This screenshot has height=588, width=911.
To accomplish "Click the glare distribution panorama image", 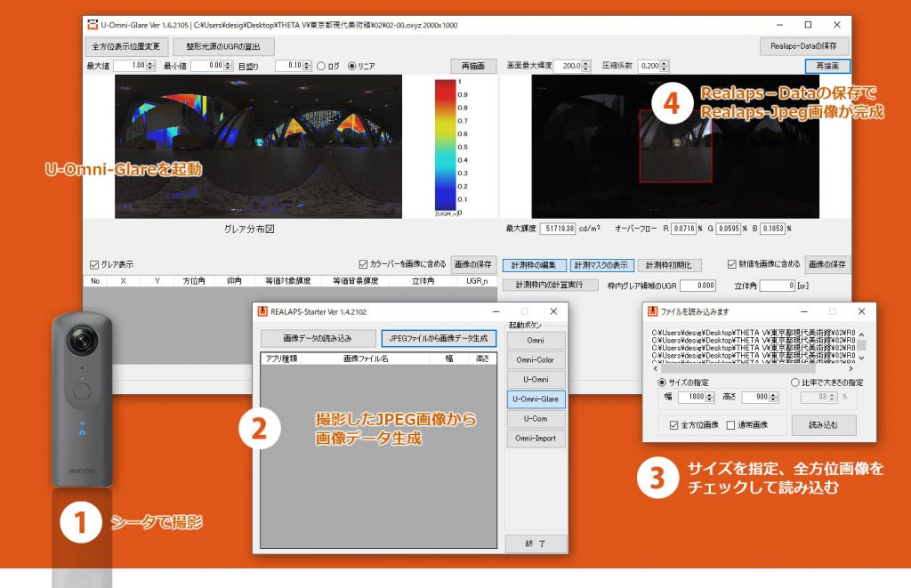I will click(258, 147).
